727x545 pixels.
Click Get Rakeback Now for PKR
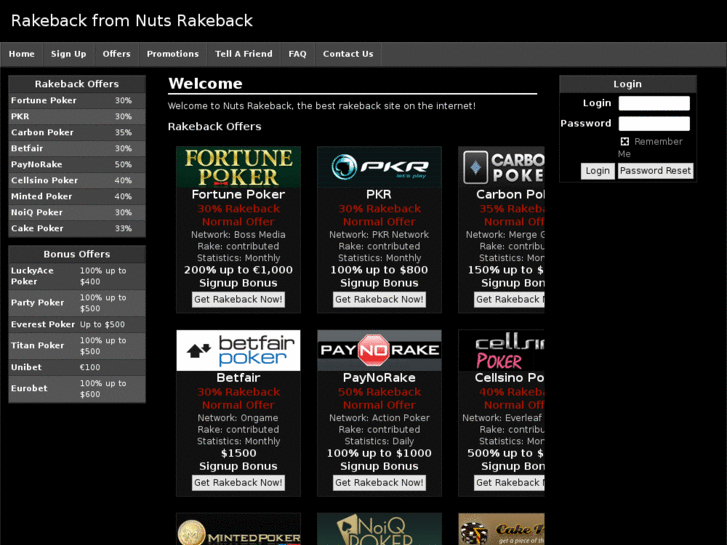point(379,300)
